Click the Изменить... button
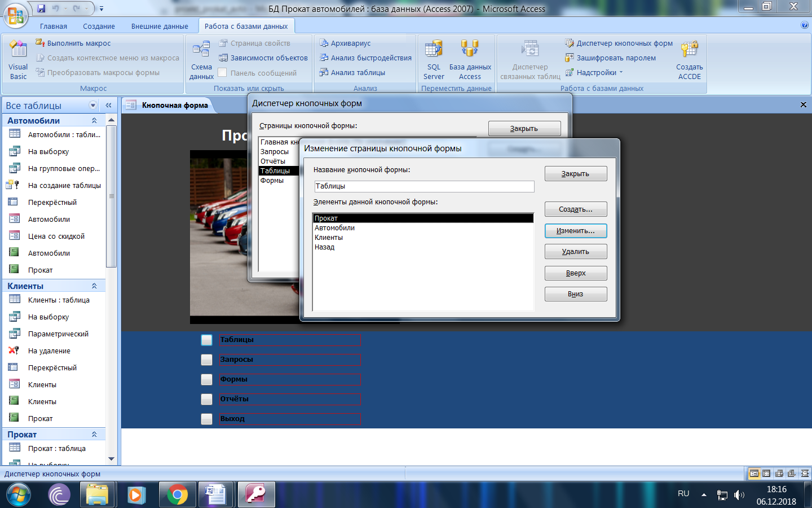 (x=576, y=231)
